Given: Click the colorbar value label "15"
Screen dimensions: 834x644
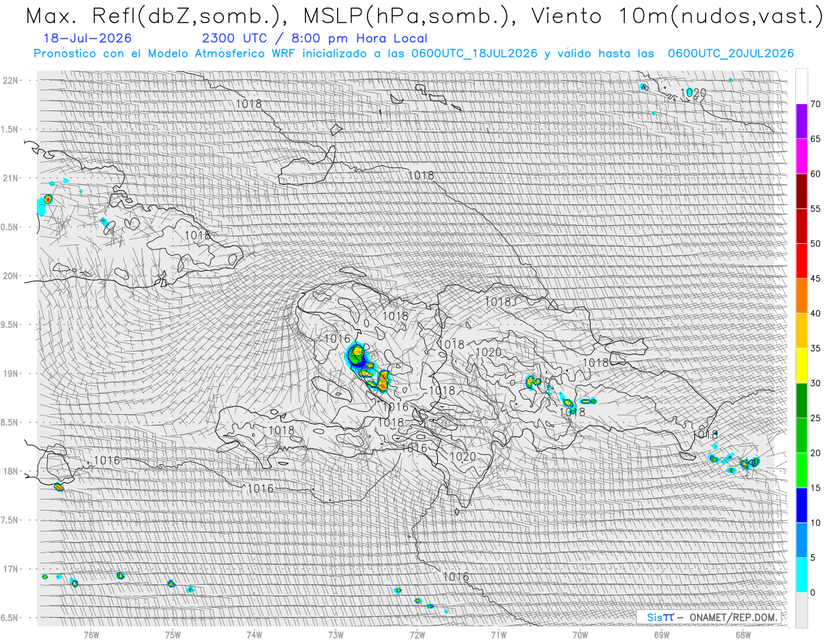Looking at the screenshot, I should pos(815,488).
